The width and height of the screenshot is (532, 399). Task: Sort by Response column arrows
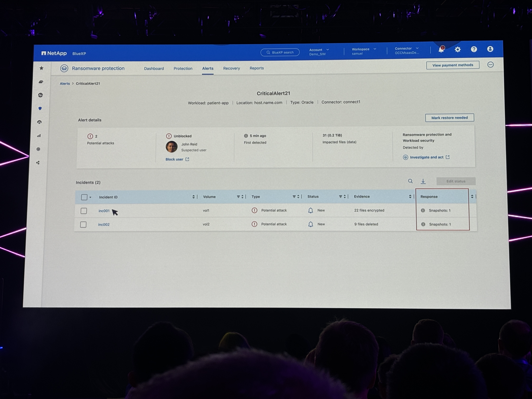point(472,196)
